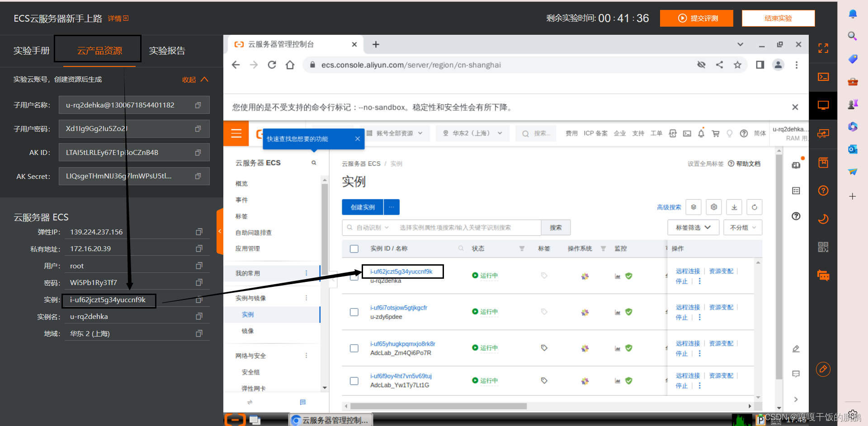Open 镜像 in the ECS sidebar

(x=248, y=331)
